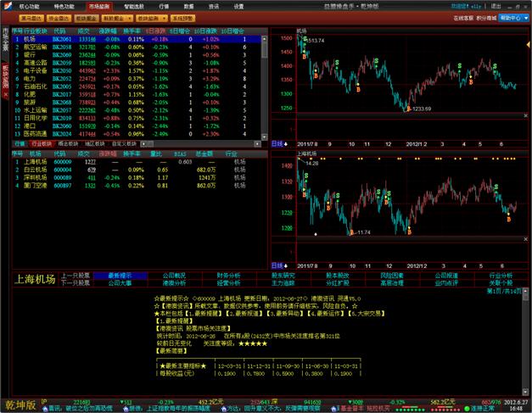The image size is (532, 413).
Task: Open the 日线 period selector on the 机场 chart
Action: [279, 144]
